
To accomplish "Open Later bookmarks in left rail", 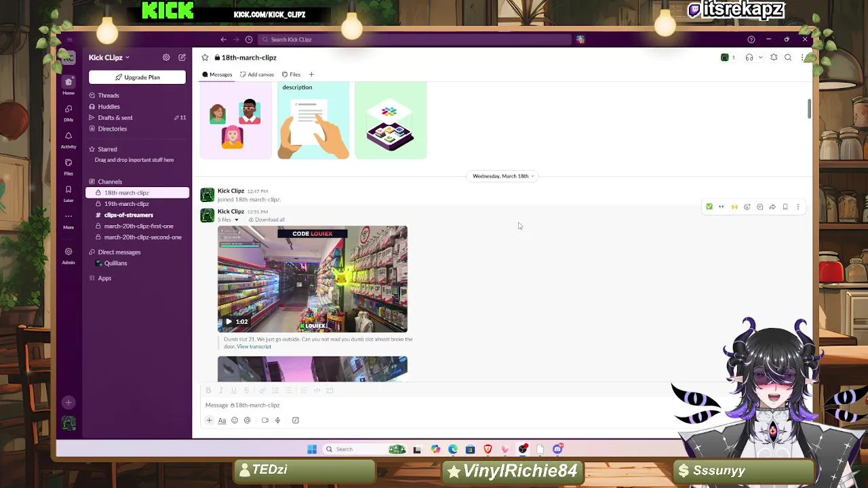I will (68, 192).
